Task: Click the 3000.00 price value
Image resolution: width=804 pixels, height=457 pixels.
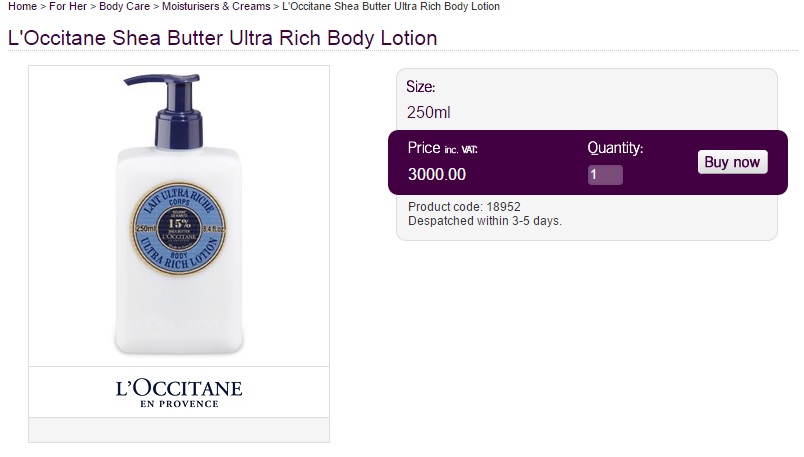Action: coord(437,174)
